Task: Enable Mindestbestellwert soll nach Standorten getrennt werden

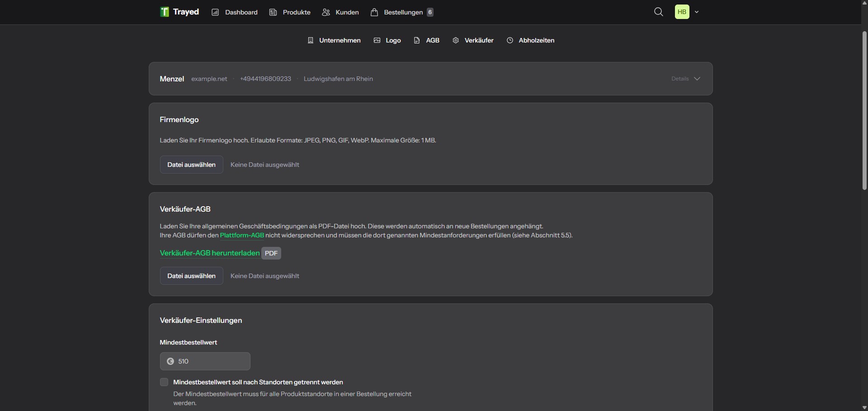Action: coord(164,382)
